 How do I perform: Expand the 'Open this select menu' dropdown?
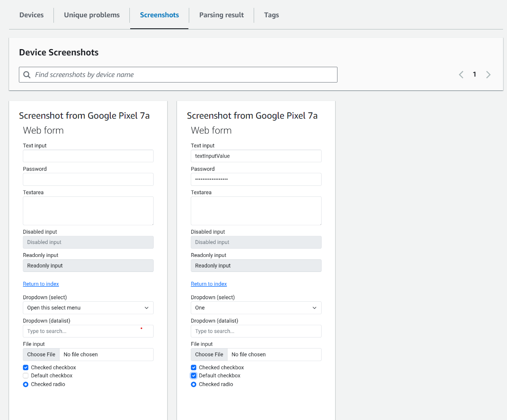88,308
